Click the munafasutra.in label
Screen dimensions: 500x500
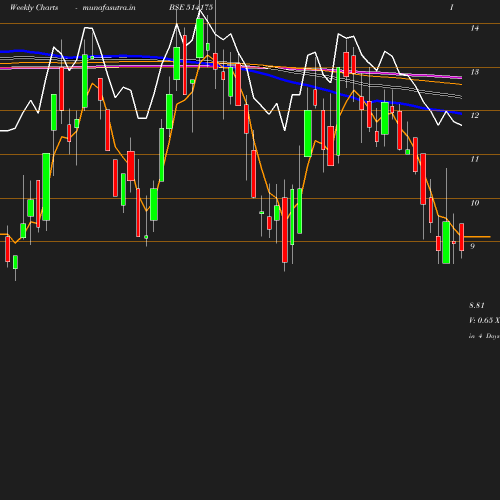pos(109,8)
